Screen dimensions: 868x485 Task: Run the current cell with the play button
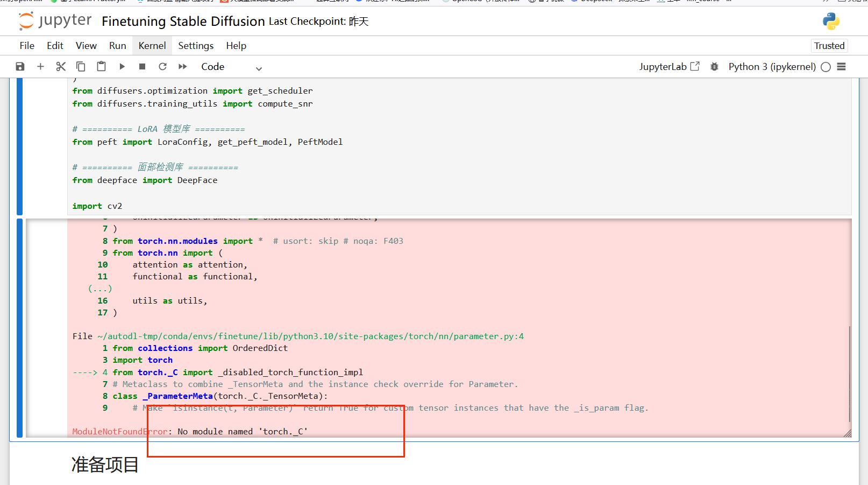tap(122, 66)
